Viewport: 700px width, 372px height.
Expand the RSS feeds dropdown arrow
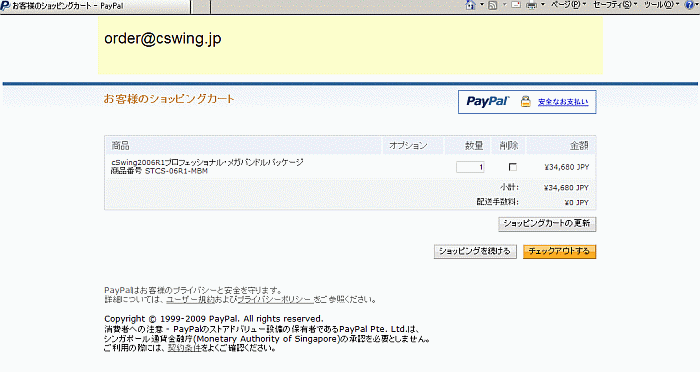pos(504,5)
